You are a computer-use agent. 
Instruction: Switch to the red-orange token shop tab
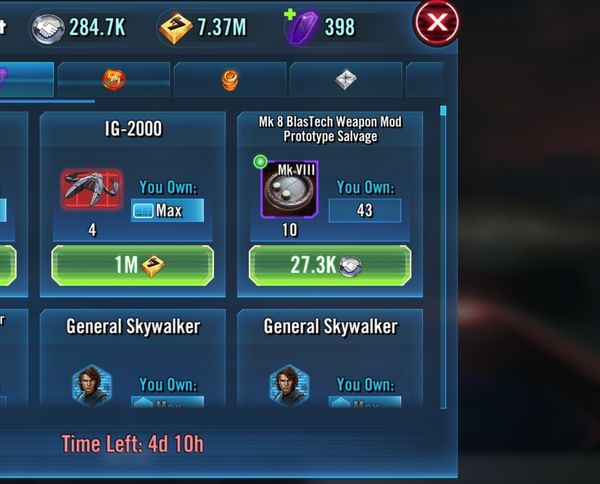114,79
